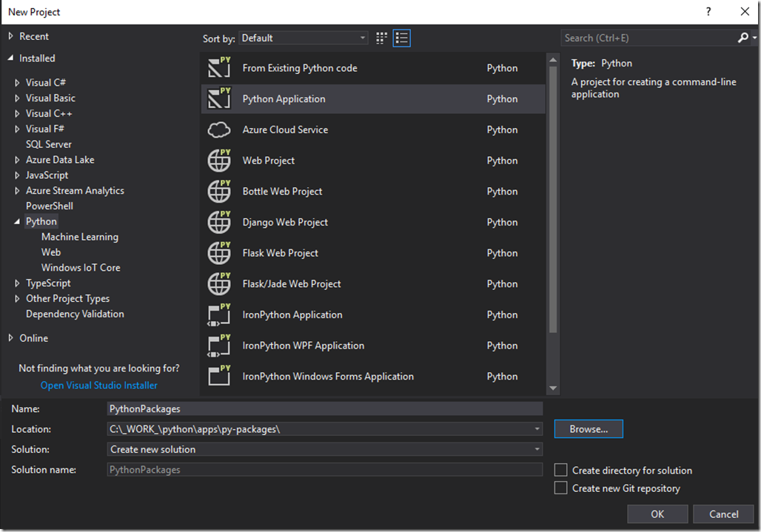Click the Django Web Project globe icon

[219, 222]
